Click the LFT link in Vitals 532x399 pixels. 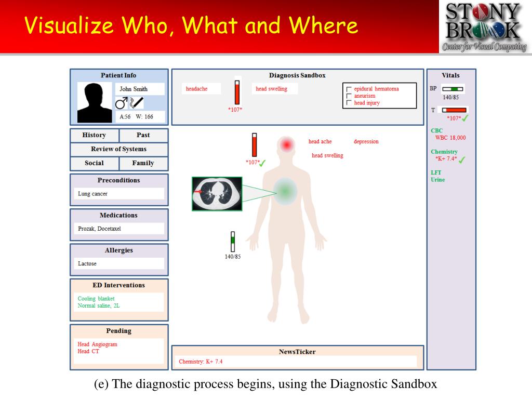point(436,172)
